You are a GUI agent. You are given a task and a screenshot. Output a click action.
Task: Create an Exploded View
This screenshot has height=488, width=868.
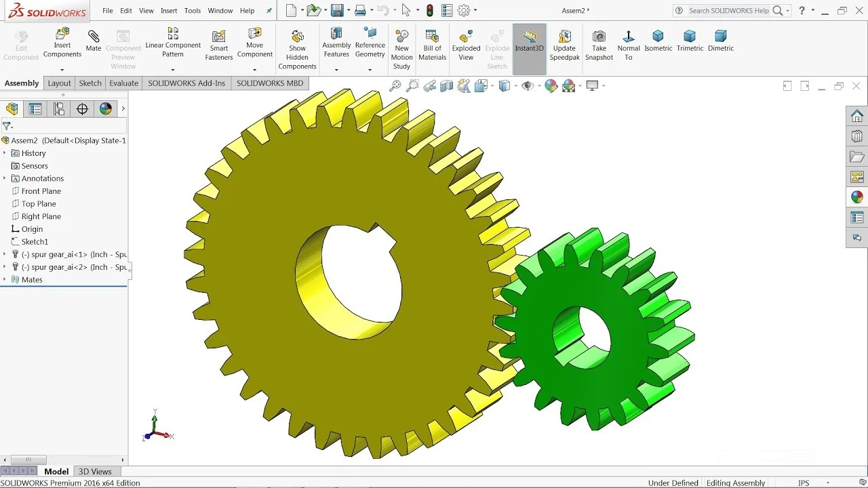(466, 45)
